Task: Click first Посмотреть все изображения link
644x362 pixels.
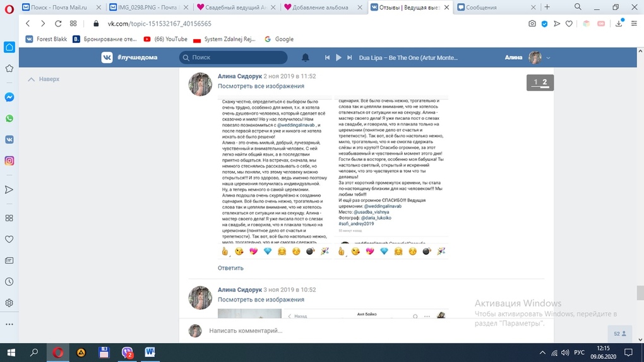Action: pos(261,86)
